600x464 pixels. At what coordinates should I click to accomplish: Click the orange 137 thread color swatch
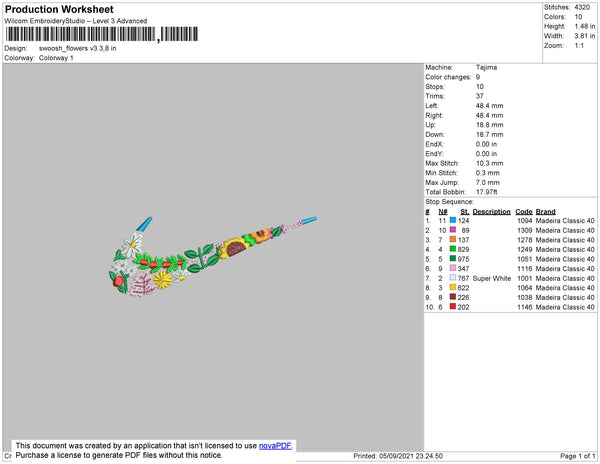pos(453,239)
